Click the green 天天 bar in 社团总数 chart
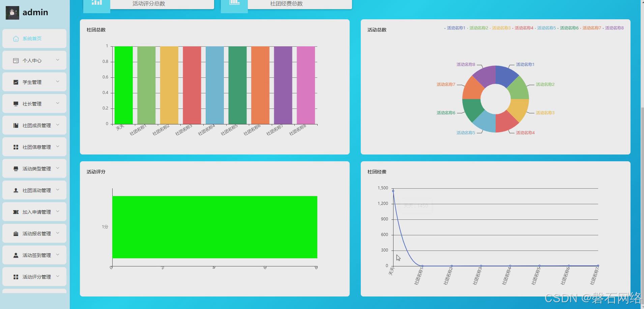The image size is (644, 309). (123, 85)
